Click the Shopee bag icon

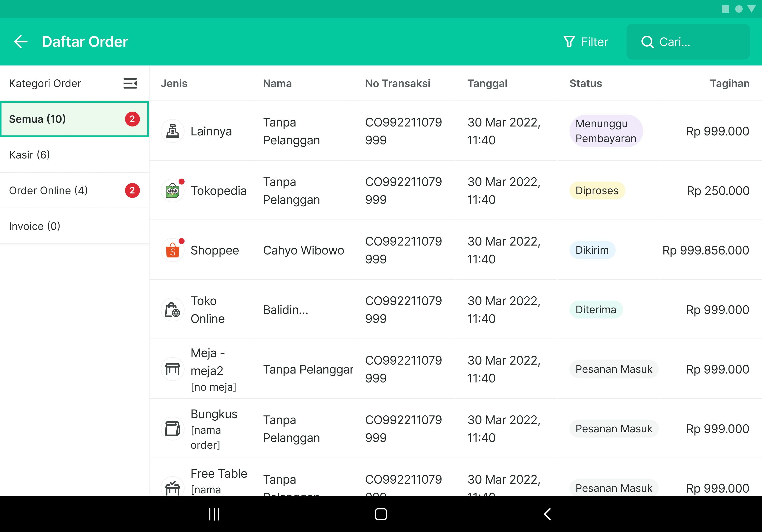coord(173,250)
